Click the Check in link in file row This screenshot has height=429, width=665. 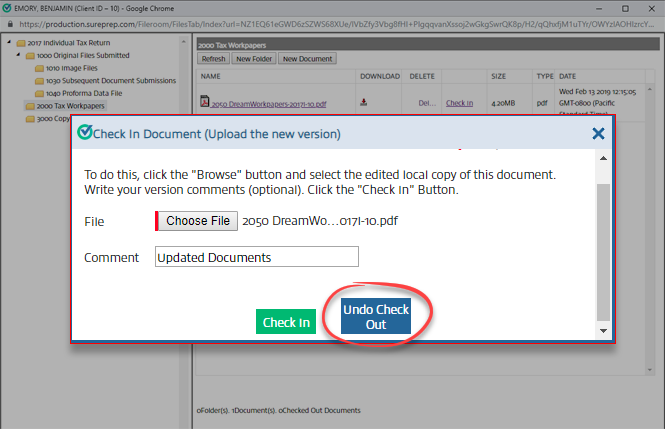tap(459, 102)
